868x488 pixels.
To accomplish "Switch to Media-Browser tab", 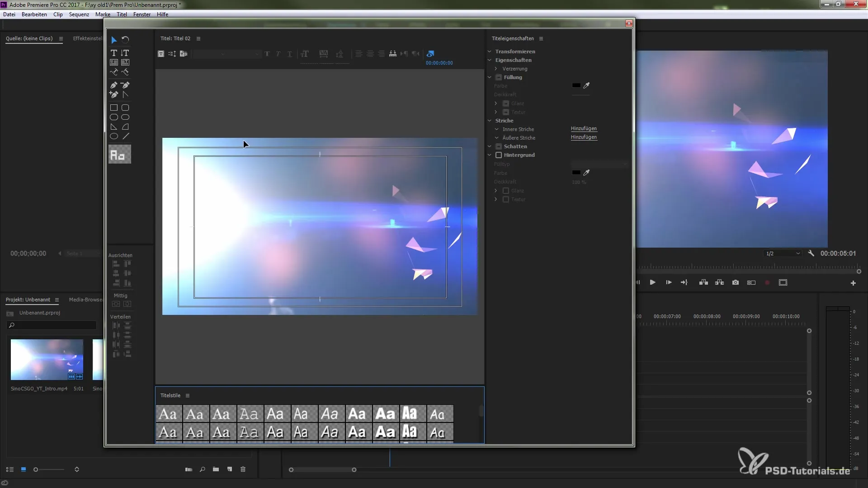I will (x=85, y=300).
